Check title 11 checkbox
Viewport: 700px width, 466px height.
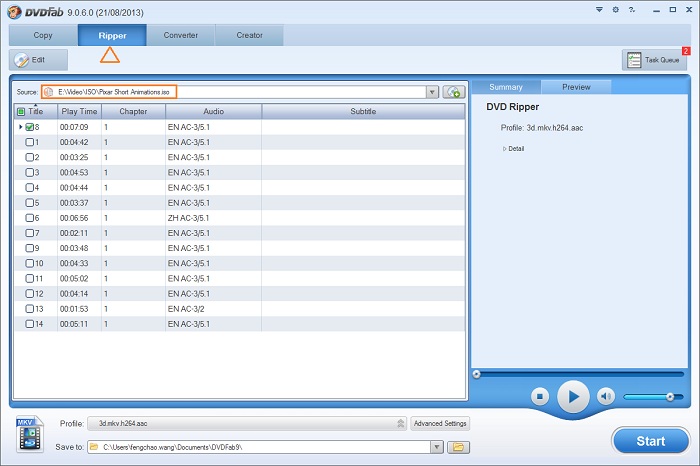(x=29, y=279)
